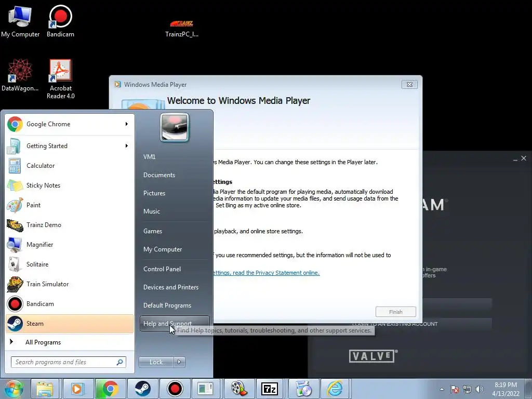The width and height of the screenshot is (532, 399).
Task: Open Documents from Start menu
Action: click(x=175, y=175)
